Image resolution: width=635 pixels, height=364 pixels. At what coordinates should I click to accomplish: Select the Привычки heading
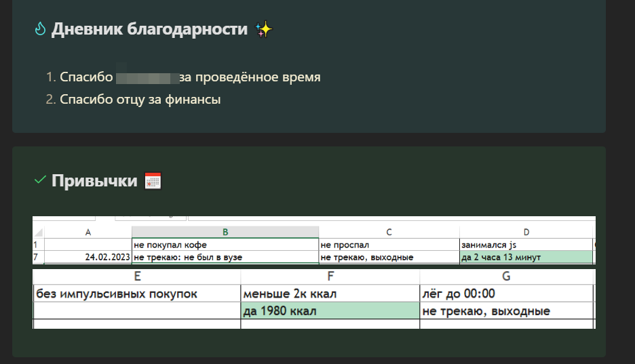(94, 181)
